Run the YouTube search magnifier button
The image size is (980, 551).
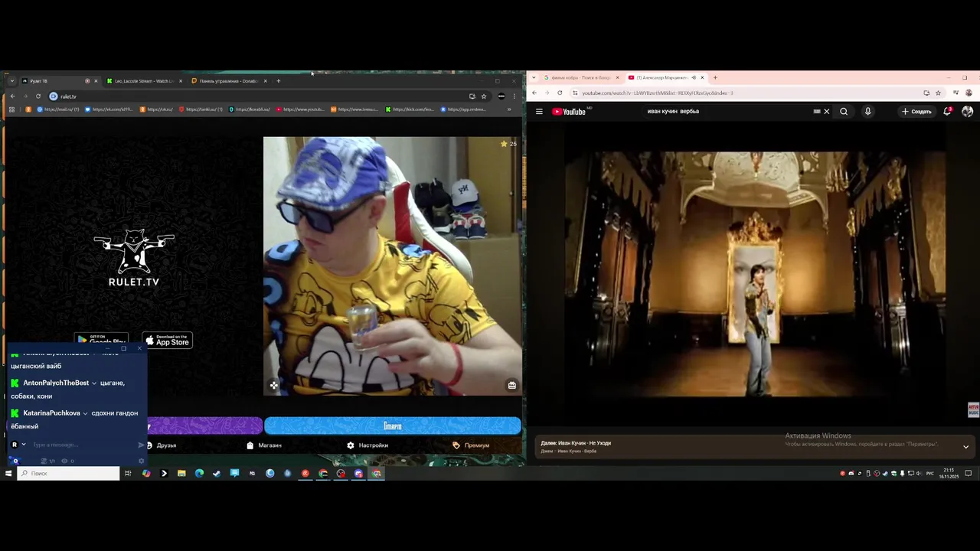click(844, 111)
